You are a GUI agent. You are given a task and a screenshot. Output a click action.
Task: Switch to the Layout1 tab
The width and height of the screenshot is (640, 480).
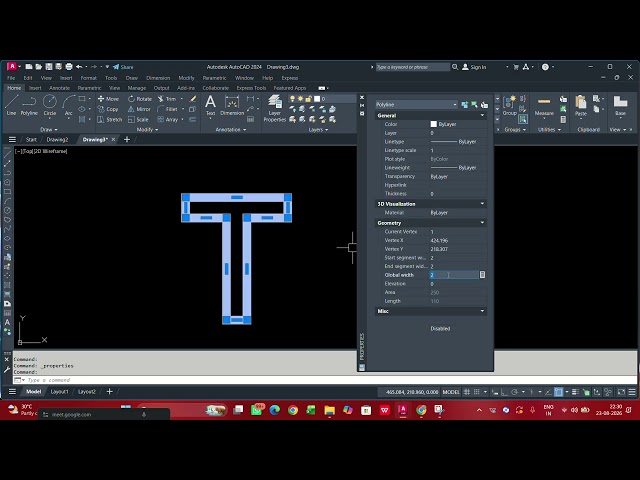point(59,392)
